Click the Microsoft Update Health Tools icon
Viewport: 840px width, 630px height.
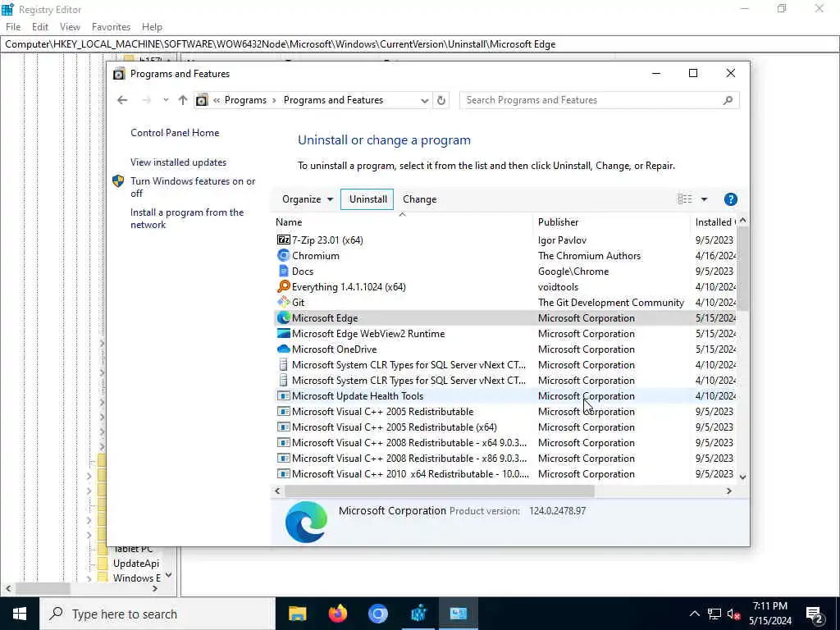point(283,396)
